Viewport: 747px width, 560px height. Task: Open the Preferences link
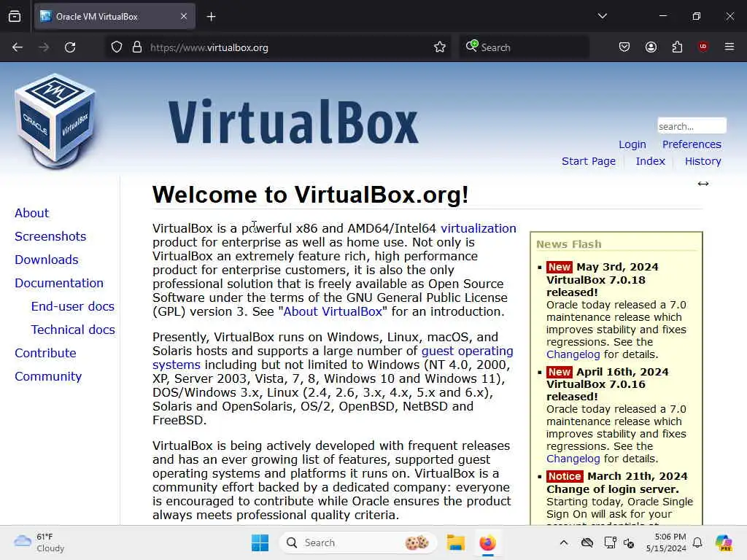(x=692, y=144)
